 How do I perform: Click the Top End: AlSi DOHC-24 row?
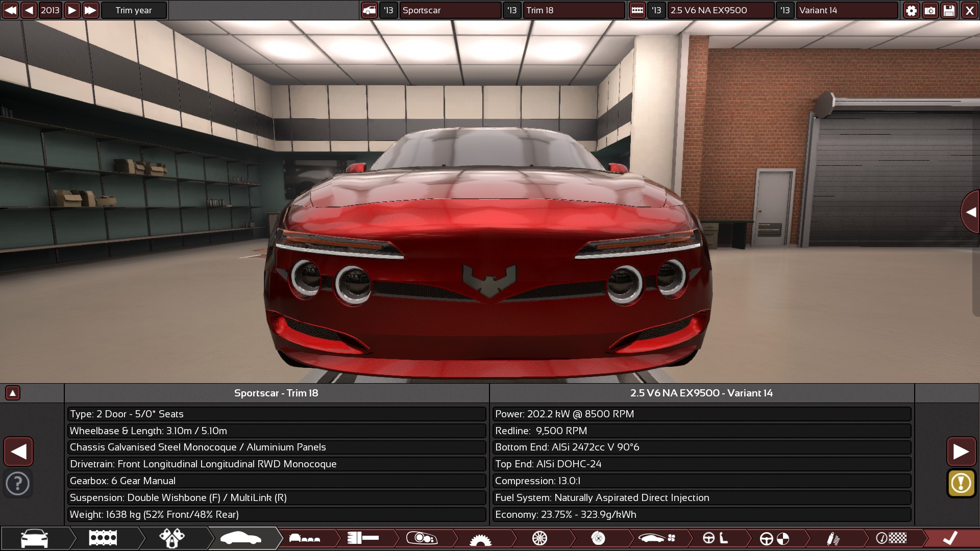pyautogui.click(x=702, y=464)
